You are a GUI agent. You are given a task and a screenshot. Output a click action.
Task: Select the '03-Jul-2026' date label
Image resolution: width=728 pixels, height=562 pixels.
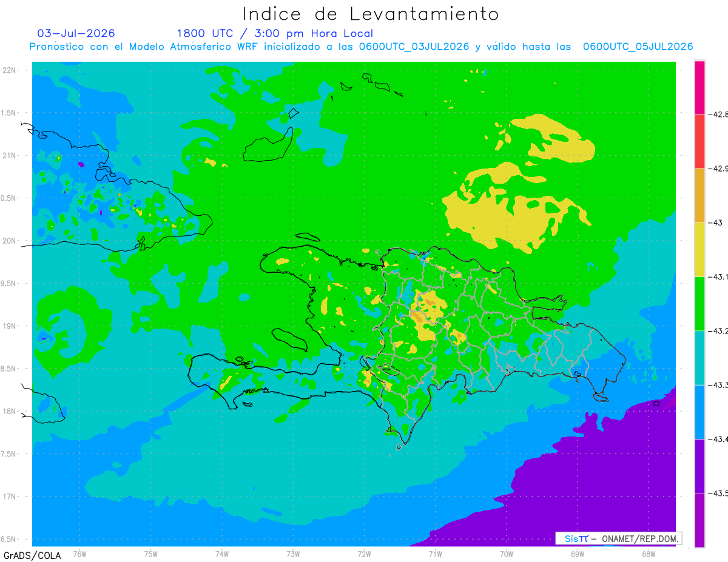point(76,33)
